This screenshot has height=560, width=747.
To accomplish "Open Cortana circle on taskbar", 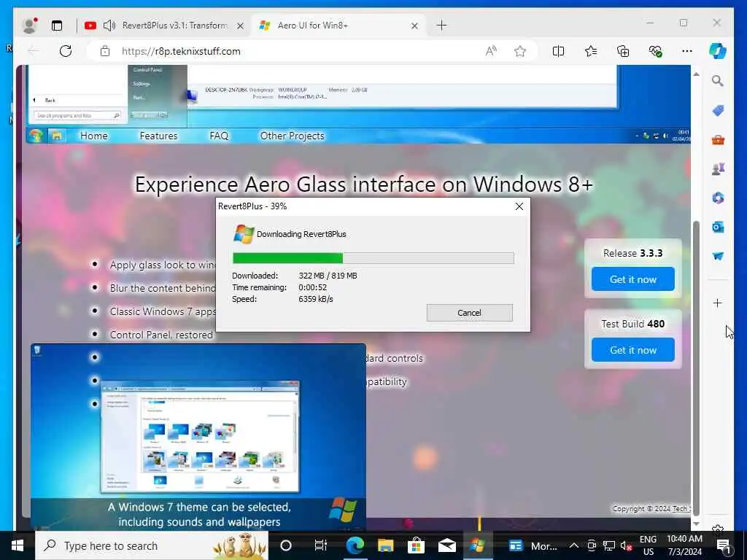I will pos(286,545).
